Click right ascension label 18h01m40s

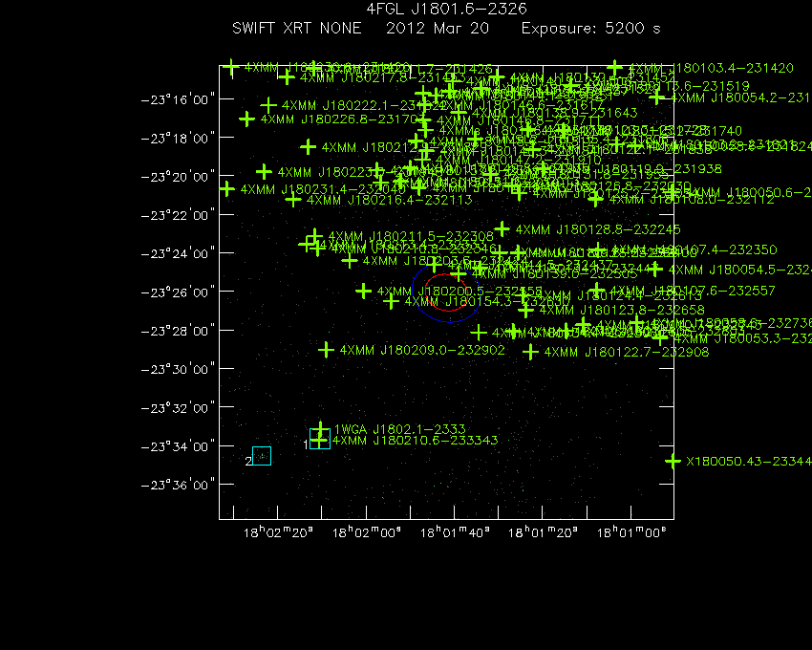(454, 532)
